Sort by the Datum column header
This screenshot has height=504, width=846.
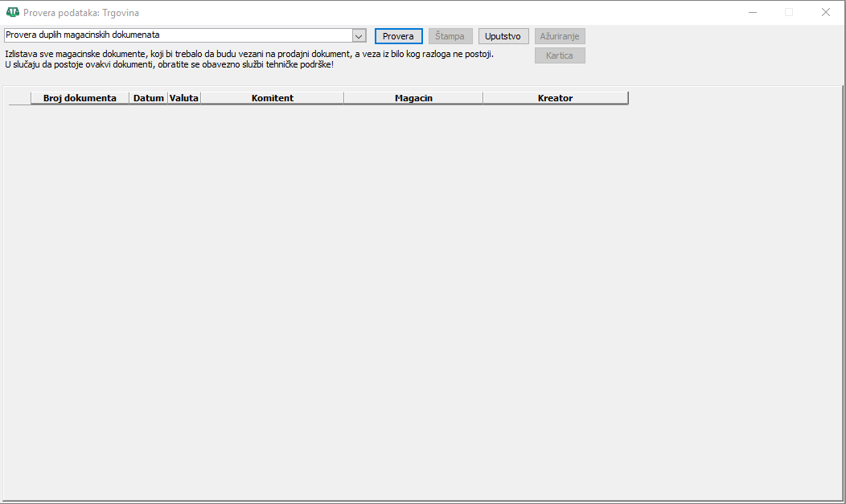149,98
